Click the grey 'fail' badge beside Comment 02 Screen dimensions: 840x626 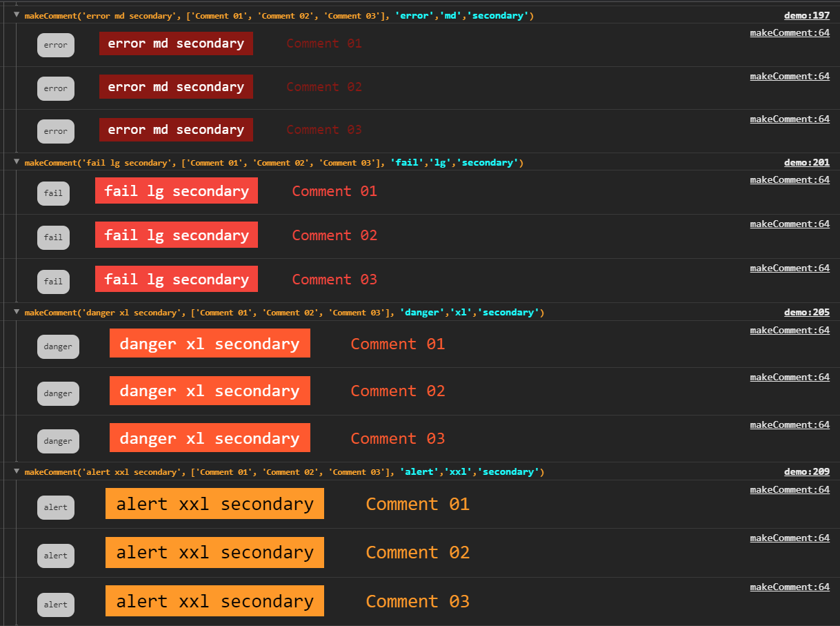[x=53, y=237]
